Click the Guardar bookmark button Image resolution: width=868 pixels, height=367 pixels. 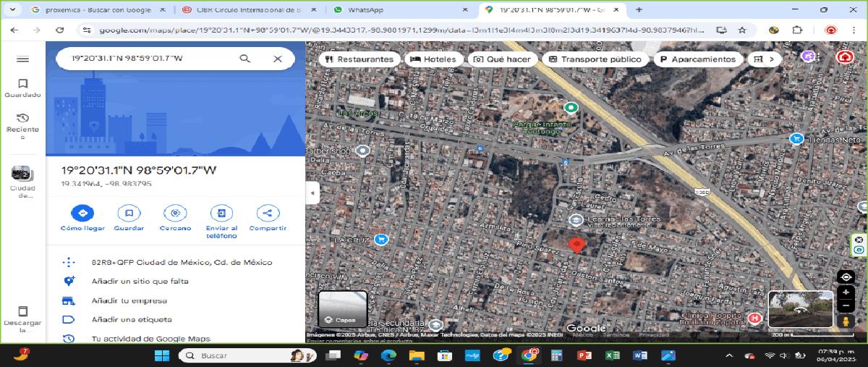point(129,218)
